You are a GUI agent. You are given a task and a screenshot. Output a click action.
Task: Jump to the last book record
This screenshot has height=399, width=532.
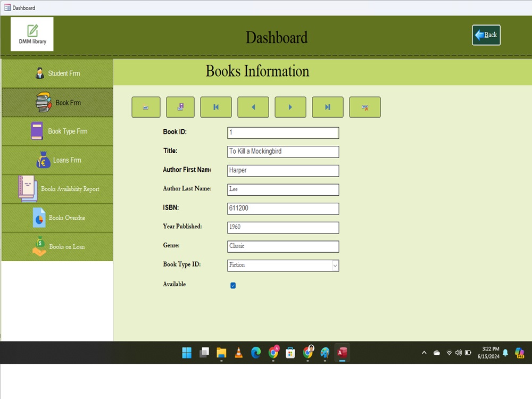[327, 107]
